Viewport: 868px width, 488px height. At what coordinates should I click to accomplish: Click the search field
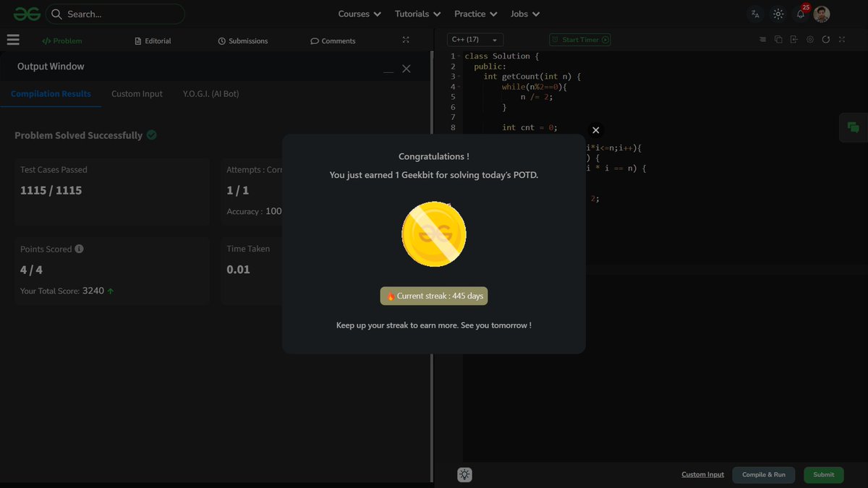[115, 14]
